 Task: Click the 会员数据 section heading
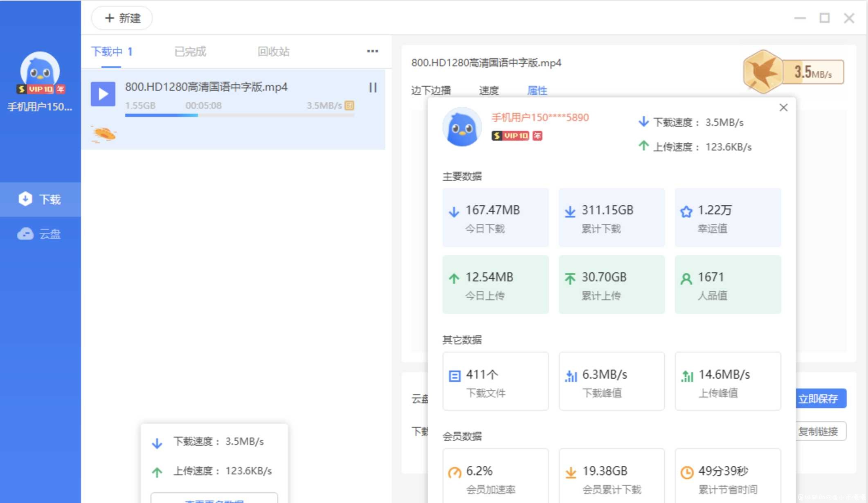(x=462, y=436)
